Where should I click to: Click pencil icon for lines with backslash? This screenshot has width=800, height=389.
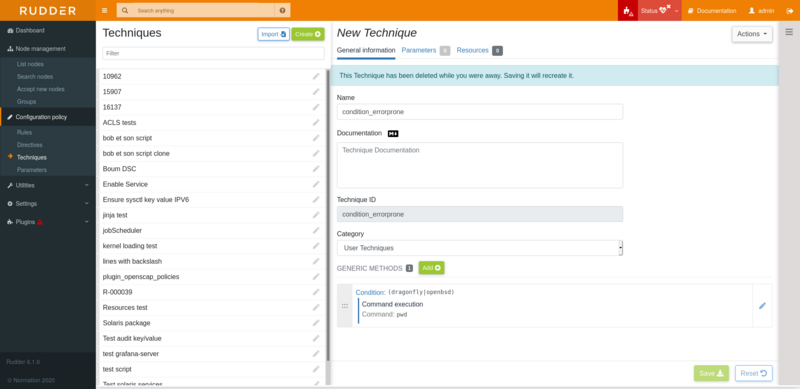[316, 261]
